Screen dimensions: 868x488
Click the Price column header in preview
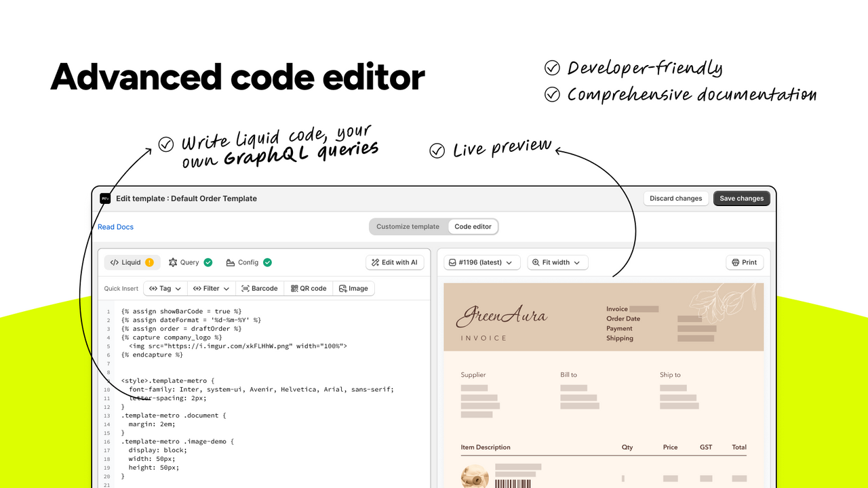(x=670, y=447)
